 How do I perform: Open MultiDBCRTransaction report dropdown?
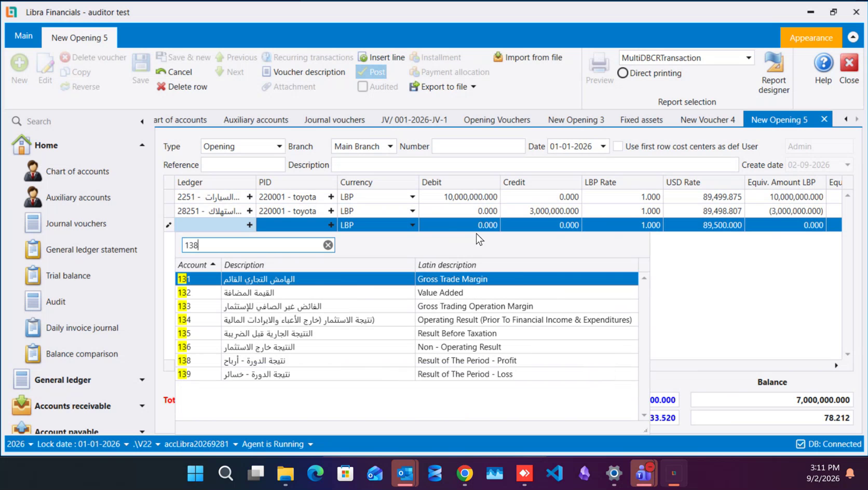(x=748, y=58)
